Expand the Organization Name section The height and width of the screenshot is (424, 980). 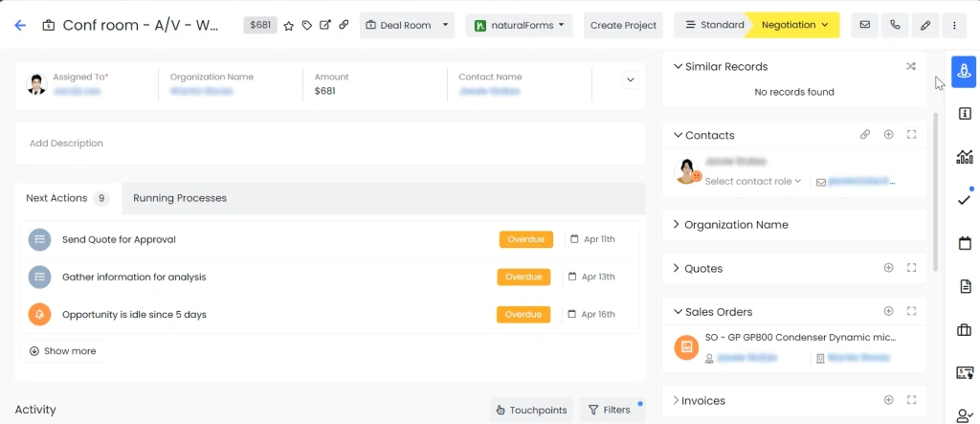coord(677,224)
